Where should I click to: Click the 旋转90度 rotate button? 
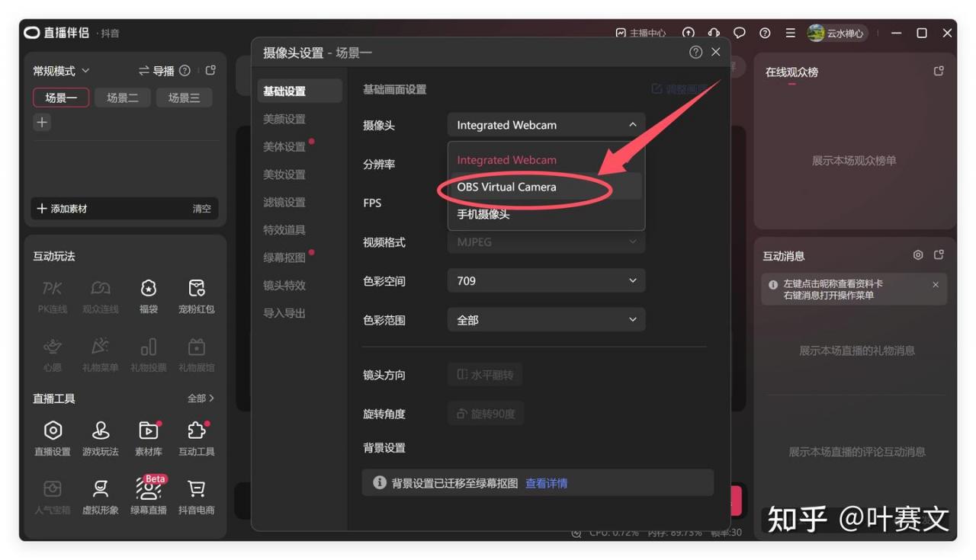pos(486,414)
